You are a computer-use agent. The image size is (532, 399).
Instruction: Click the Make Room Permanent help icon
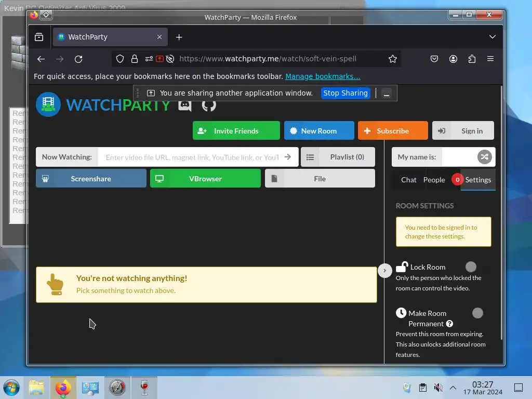click(449, 324)
